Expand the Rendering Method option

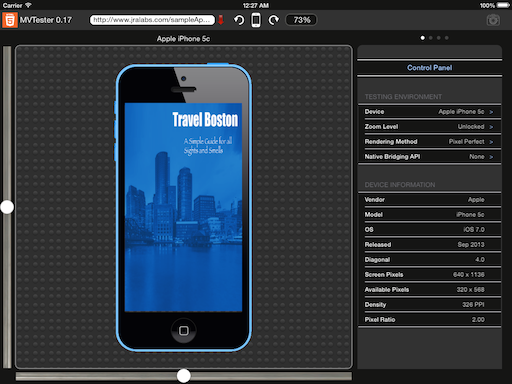click(x=430, y=142)
